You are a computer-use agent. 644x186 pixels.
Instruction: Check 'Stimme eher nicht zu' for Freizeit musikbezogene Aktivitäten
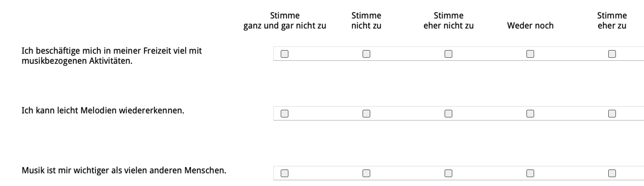point(448,54)
